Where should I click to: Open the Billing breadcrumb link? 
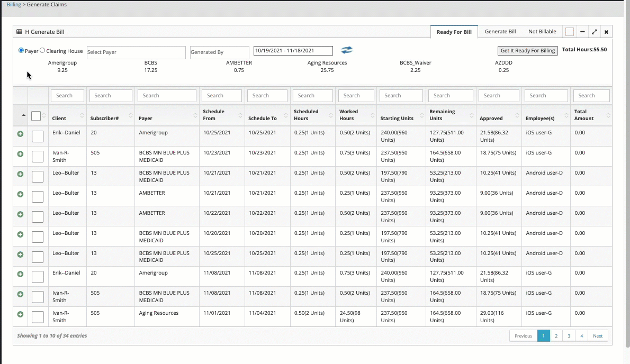[14, 4]
